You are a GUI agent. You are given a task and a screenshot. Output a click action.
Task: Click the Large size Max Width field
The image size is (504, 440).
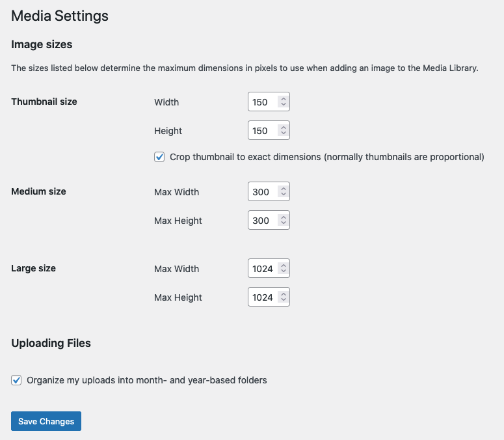pyautogui.click(x=262, y=269)
